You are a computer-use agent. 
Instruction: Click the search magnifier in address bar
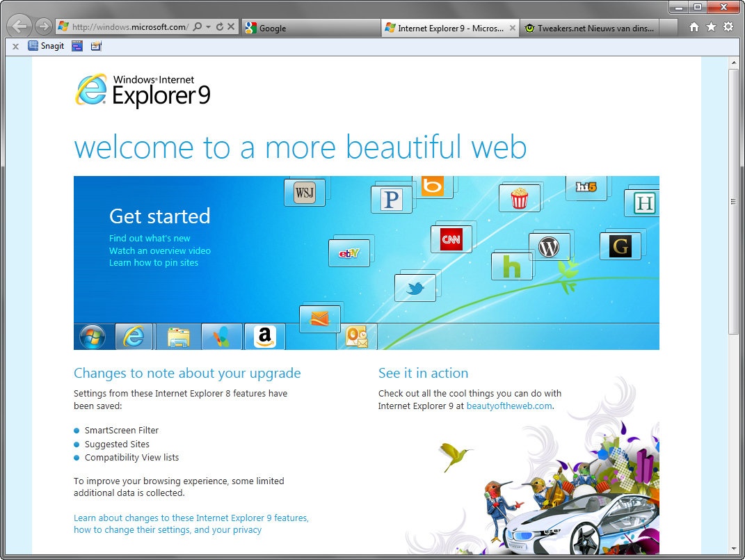coord(198,27)
